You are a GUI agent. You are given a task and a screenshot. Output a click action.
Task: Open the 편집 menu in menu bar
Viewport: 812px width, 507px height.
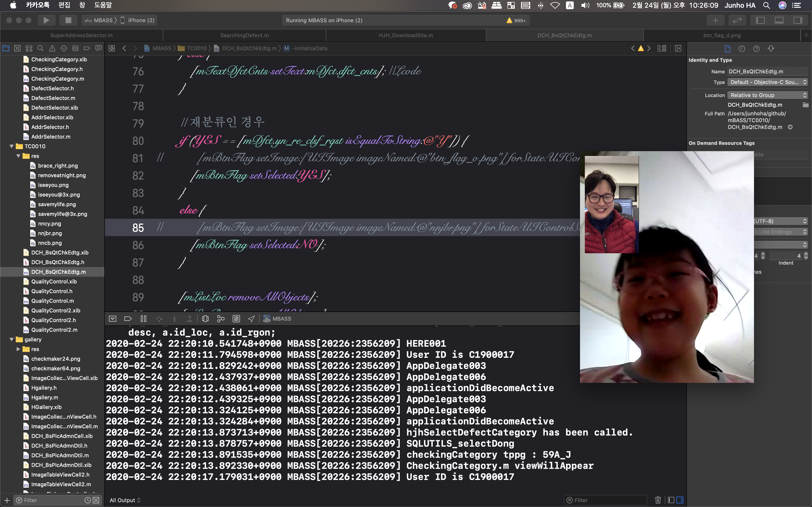[x=64, y=5]
